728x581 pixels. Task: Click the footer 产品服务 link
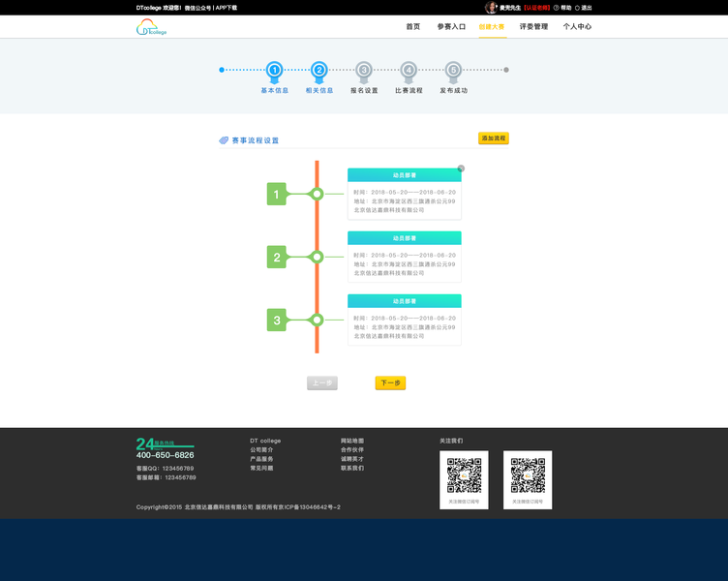[261, 459]
